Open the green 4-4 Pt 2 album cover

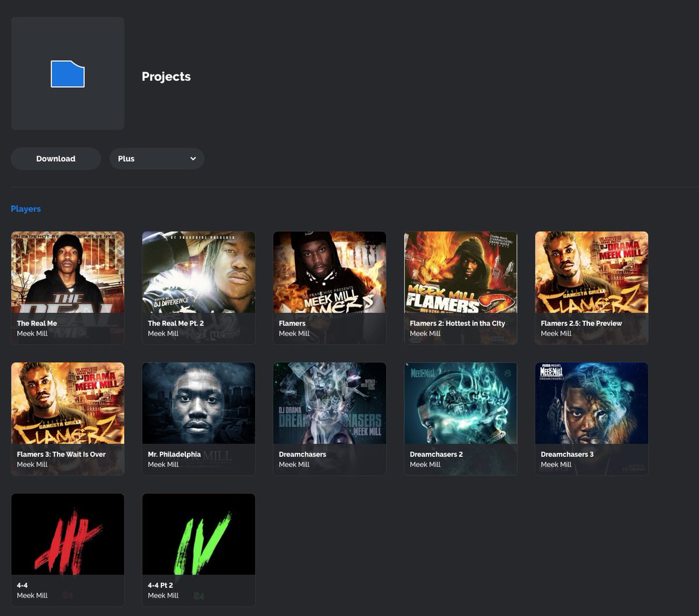pos(199,534)
